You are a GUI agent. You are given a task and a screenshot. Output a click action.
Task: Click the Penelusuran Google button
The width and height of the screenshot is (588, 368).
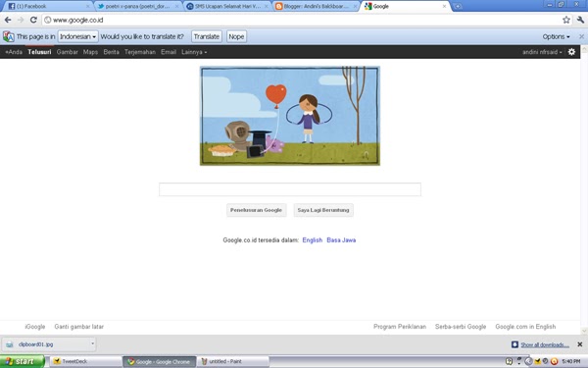(256, 210)
